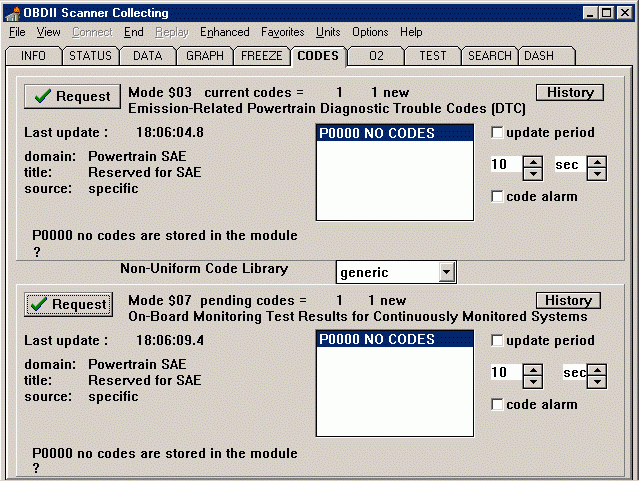Select P0000 NO CODES in Mode $07 list
This screenshot has height=481, width=639.
point(394,339)
